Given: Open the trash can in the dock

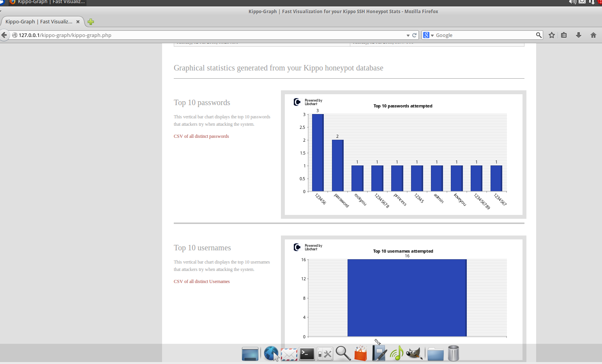Looking at the screenshot, I should coord(453,353).
